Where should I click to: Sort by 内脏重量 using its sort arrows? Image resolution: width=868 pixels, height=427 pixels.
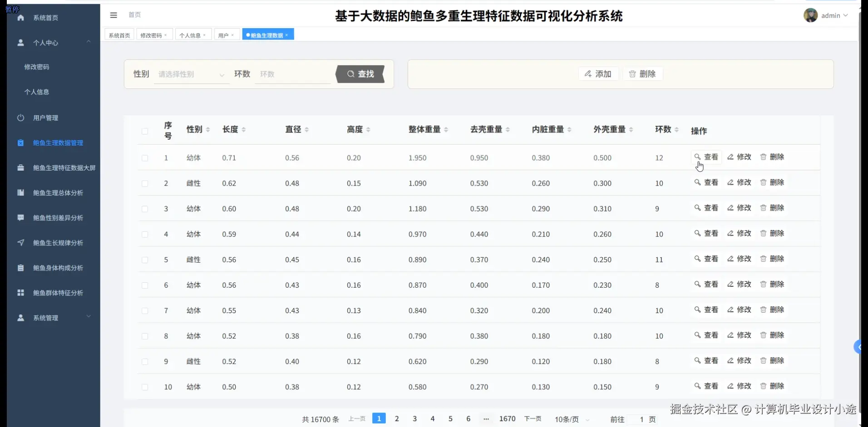(569, 130)
